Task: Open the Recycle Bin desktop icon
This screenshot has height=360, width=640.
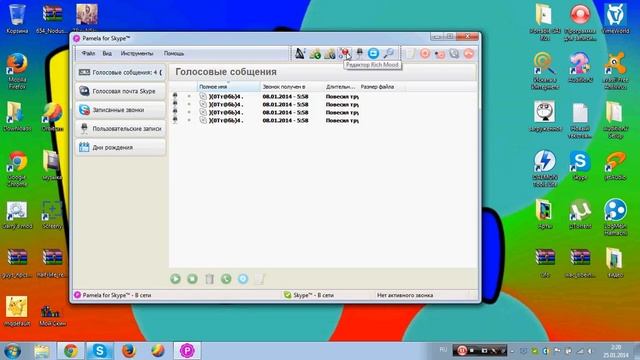Action: tap(17, 18)
